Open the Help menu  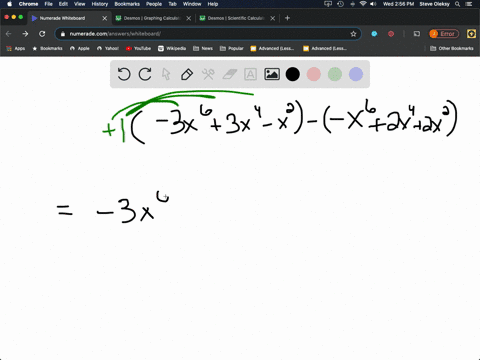click(213, 4)
